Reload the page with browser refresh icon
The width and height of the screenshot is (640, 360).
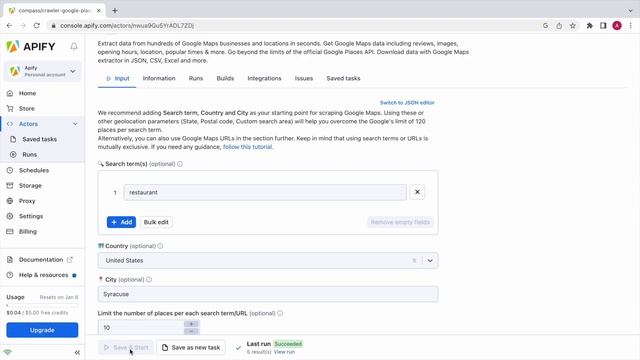pyautogui.click(x=37, y=25)
